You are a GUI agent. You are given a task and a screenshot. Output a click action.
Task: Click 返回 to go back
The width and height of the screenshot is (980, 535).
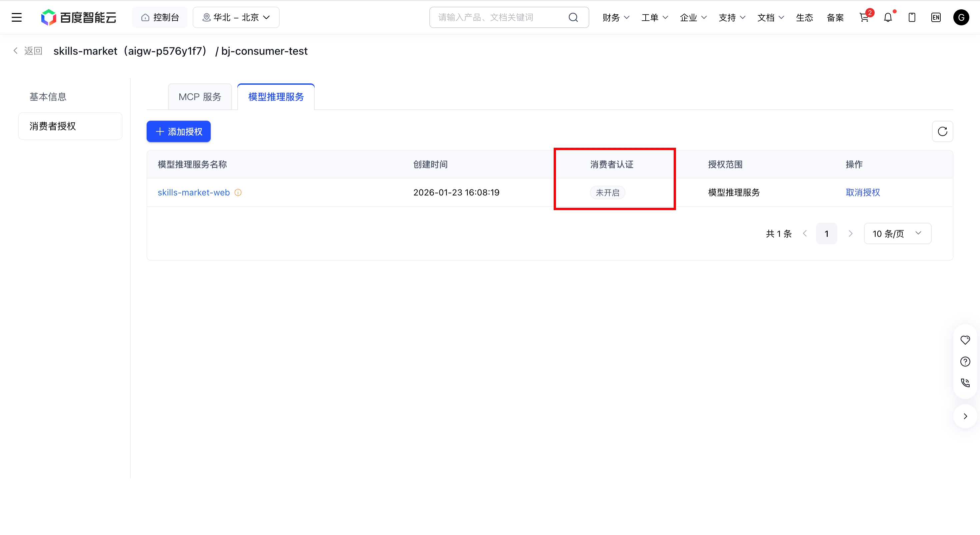point(28,51)
